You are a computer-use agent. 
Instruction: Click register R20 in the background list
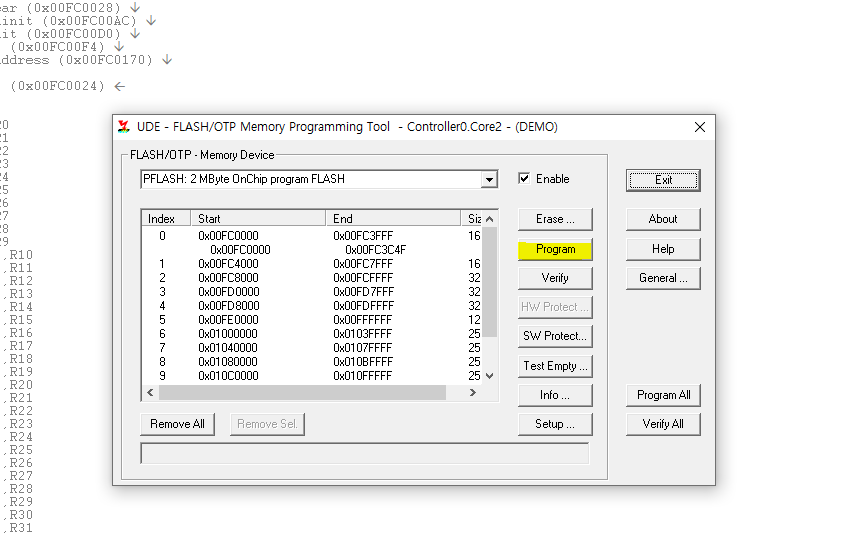(20, 385)
